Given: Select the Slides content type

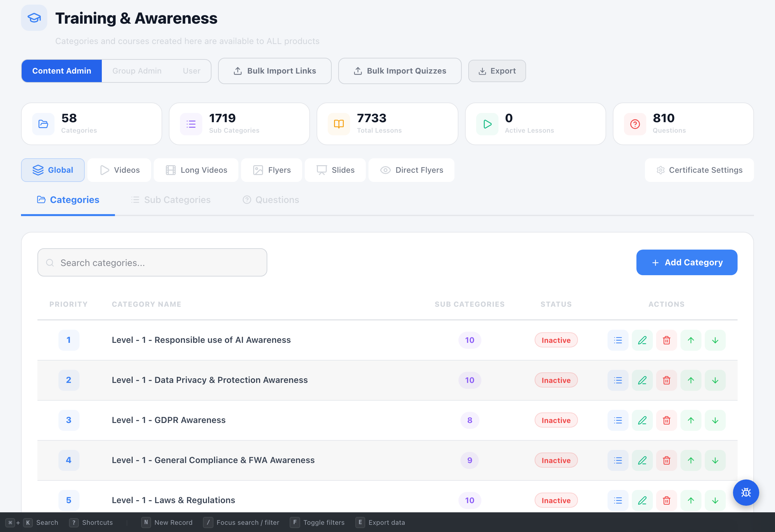Looking at the screenshot, I should pos(335,170).
